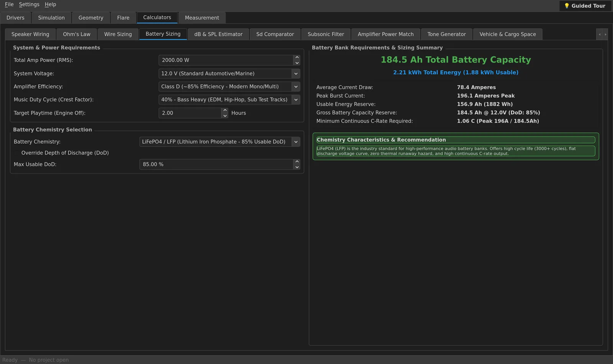Screen dimensions: 613x364
Task: Expand the Music Duty Cycle dropdown
Action: click(296, 100)
